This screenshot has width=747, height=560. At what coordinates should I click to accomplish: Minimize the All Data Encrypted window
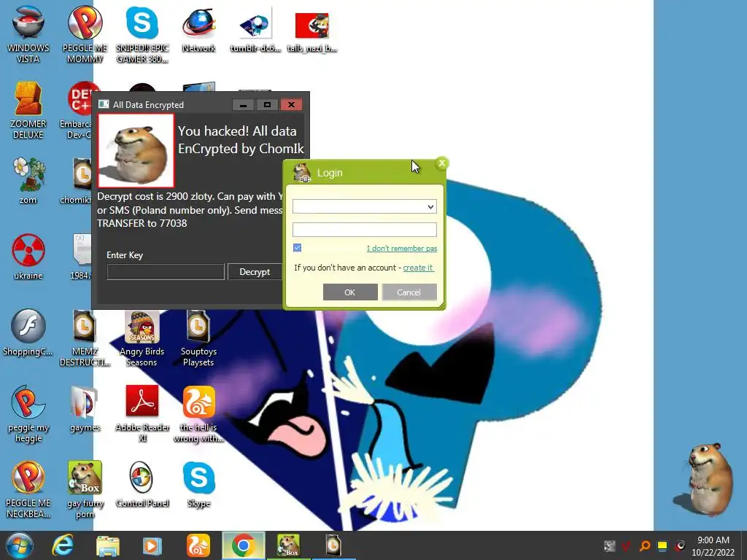pyautogui.click(x=243, y=105)
